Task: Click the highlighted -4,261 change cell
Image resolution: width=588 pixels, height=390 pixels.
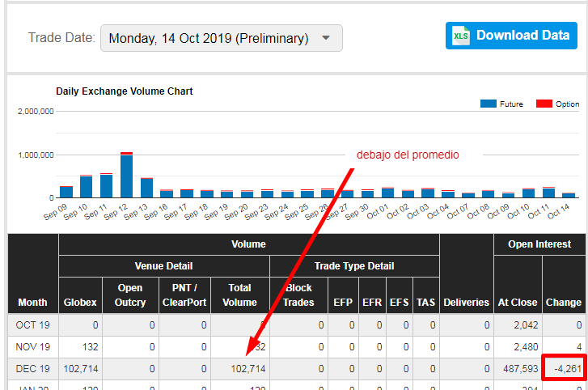Action: pyautogui.click(x=563, y=368)
